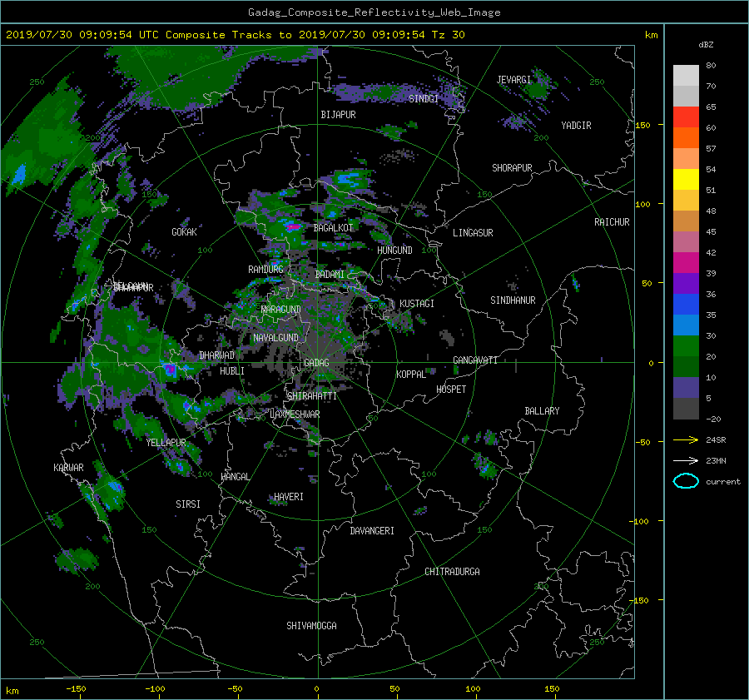This screenshot has height=700, width=749.
Task: Click the intense echo cell west of Dharwad
Action: (x=170, y=369)
